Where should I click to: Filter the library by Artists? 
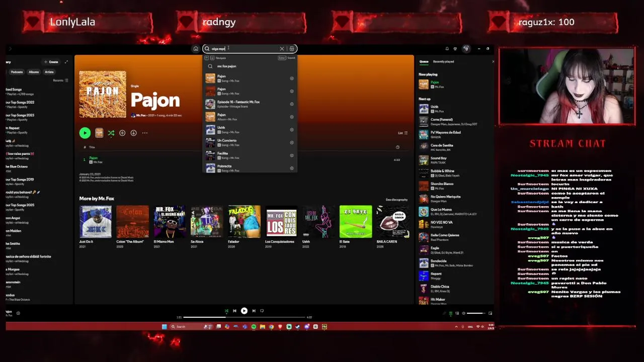point(49,72)
